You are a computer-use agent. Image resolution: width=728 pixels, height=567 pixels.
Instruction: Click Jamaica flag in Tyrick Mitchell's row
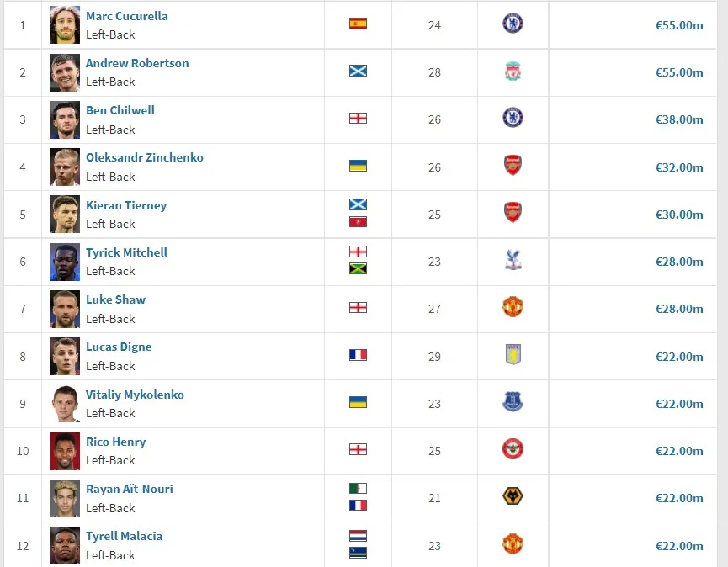coord(358,269)
